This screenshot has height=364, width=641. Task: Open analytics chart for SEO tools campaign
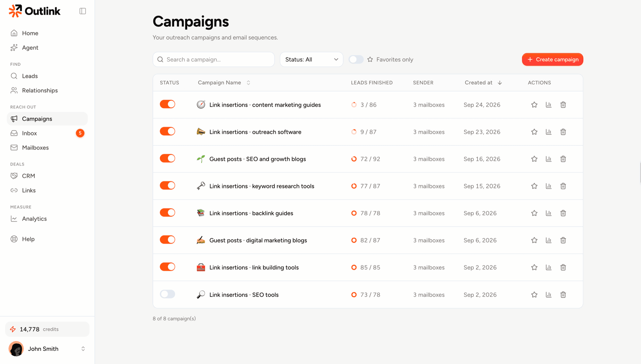point(549,295)
